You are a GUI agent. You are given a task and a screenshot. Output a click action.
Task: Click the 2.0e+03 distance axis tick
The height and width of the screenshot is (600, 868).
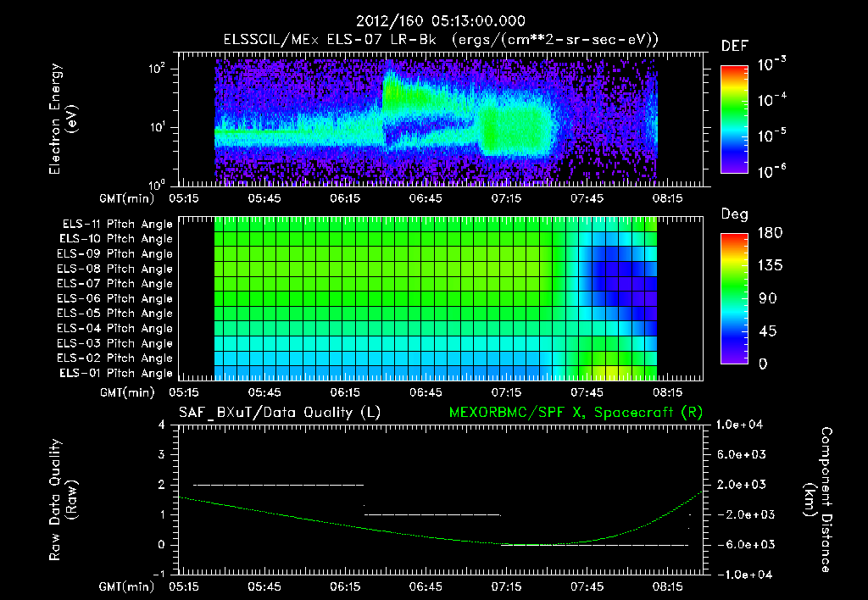(741, 484)
